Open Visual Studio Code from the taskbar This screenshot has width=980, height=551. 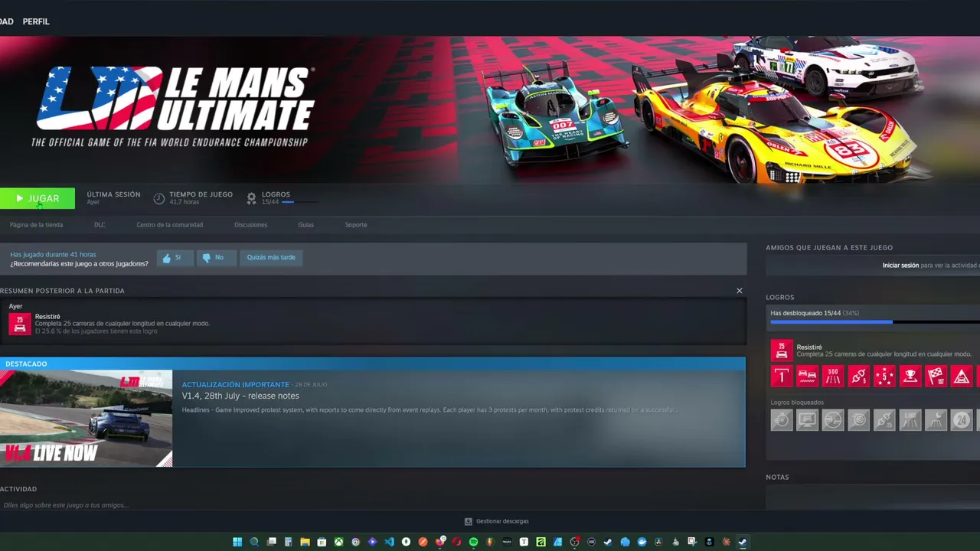tap(389, 542)
